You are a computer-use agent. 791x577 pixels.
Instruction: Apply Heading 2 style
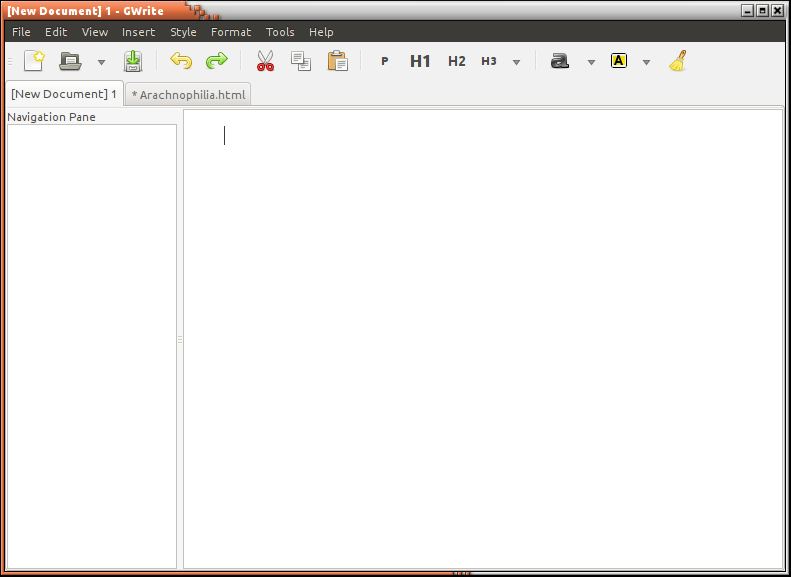coord(456,61)
